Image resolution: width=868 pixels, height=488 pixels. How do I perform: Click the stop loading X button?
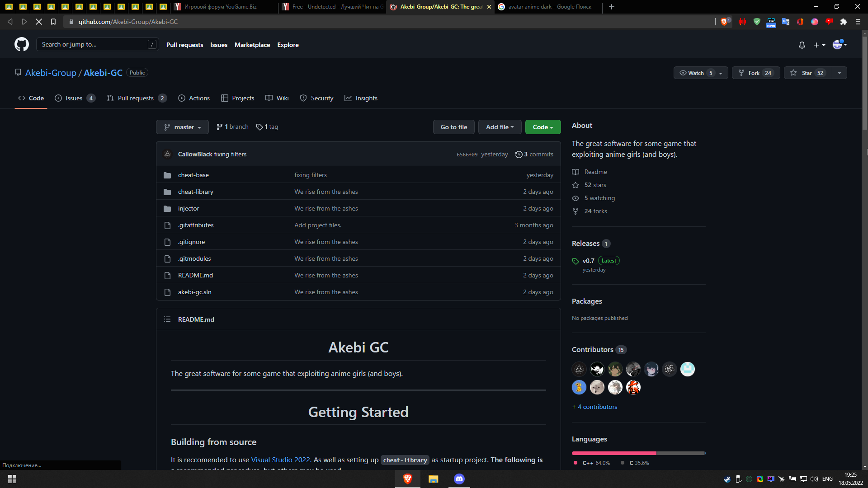39,22
